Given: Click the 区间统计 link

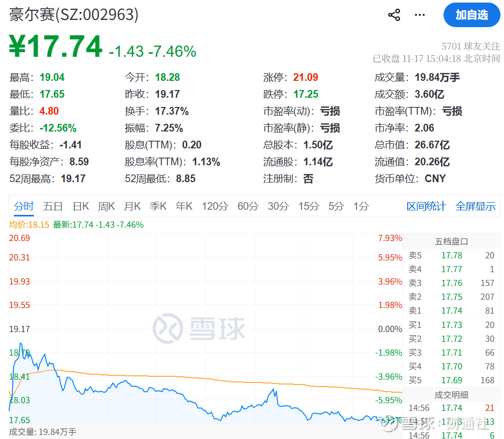Looking at the screenshot, I should point(426,206).
